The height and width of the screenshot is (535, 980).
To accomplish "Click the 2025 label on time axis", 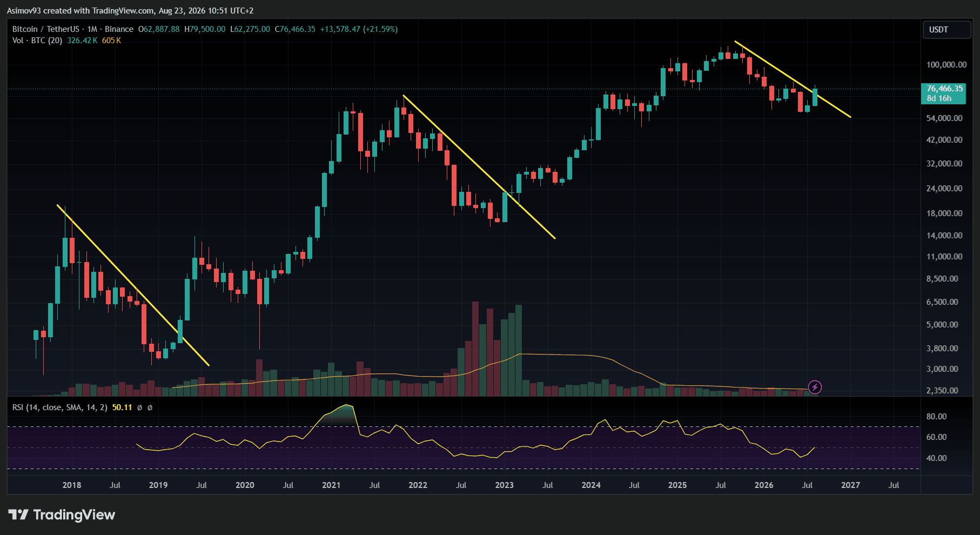I will tap(677, 485).
